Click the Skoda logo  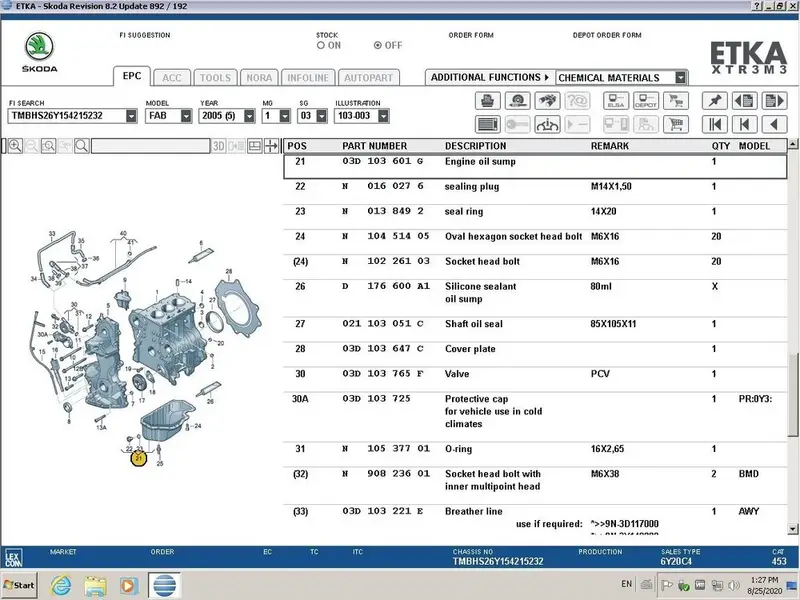pyautogui.click(x=39, y=52)
